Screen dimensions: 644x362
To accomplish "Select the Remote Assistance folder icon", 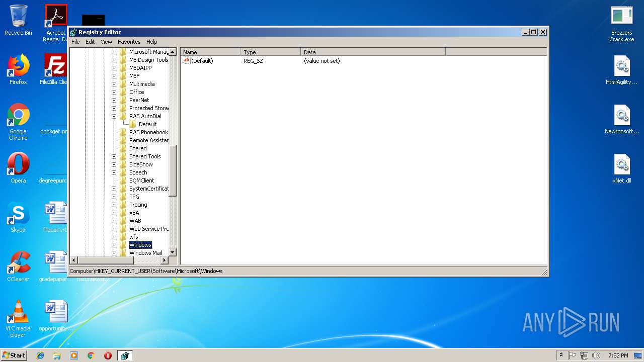I will (123, 140).
